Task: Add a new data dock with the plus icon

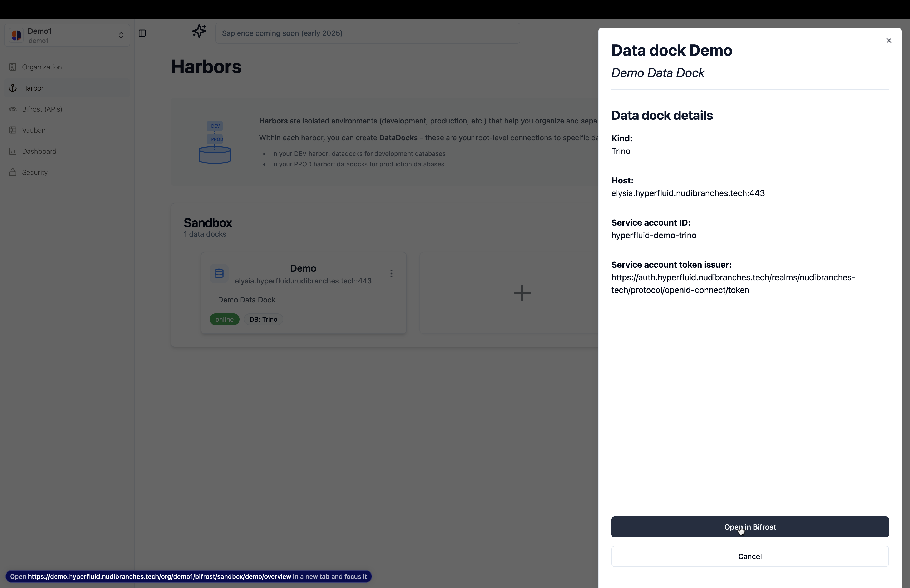Action: pyautogui.click(x=522, y=293)
